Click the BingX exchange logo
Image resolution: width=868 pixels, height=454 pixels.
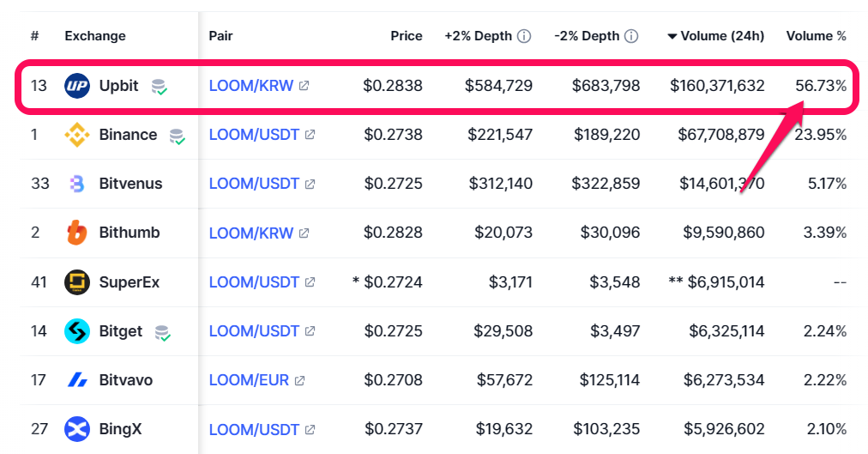(77, 429)
